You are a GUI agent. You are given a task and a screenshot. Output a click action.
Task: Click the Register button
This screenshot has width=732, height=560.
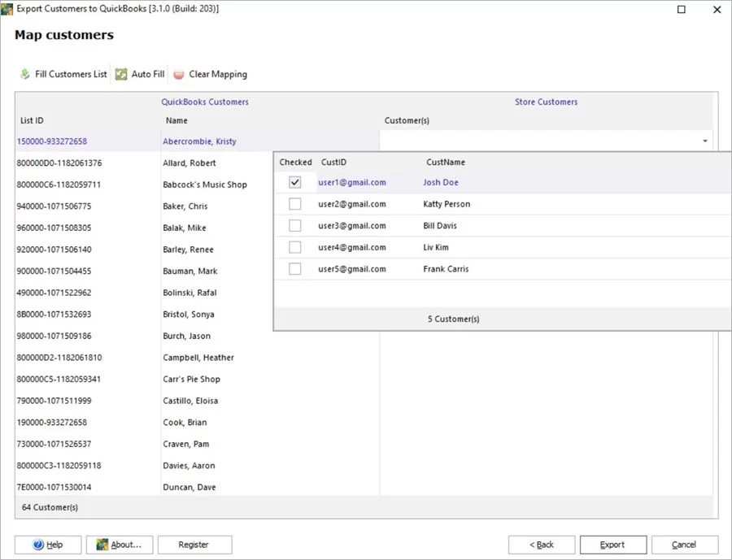click(x=194, y=545)
